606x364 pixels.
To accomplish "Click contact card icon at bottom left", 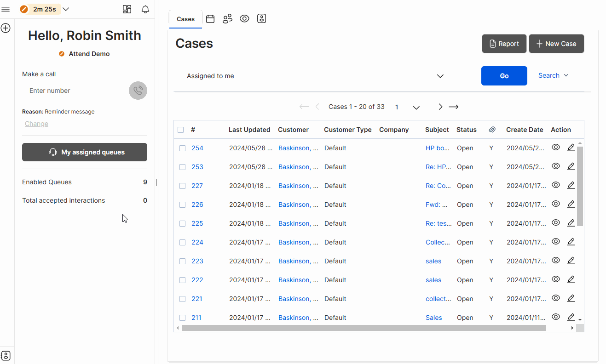I will (x=6, y=356).
